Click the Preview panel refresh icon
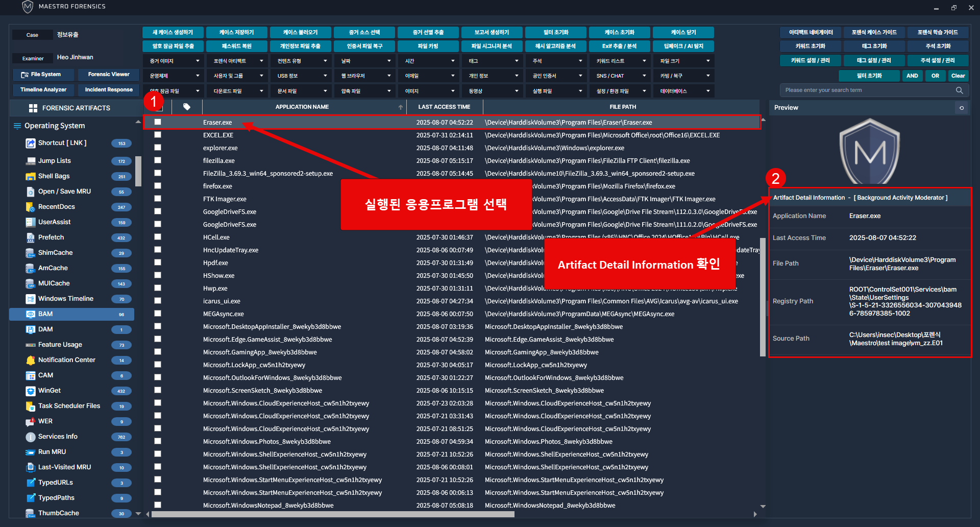The height and width of the screenshot is (527, 980). tap(962, 108)
